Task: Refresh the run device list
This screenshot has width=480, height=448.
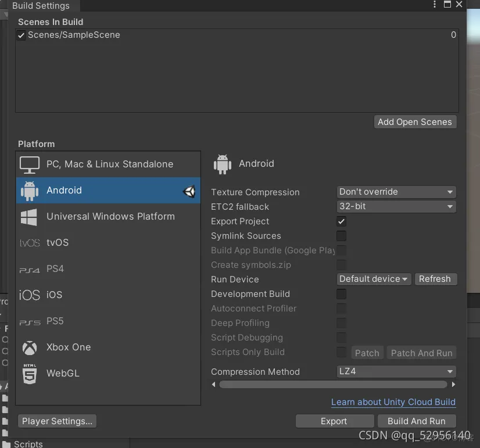Action: click(435, 279)
